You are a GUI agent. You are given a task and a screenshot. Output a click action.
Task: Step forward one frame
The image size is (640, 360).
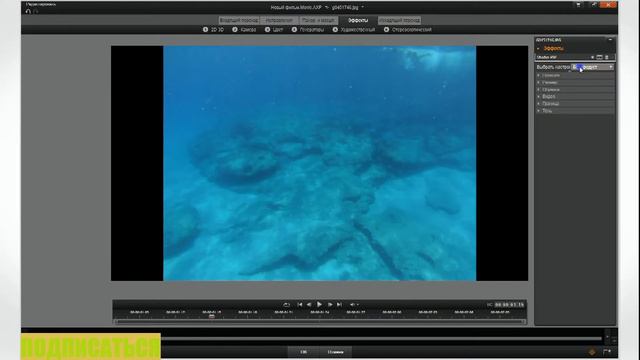(x=330, y=304)
